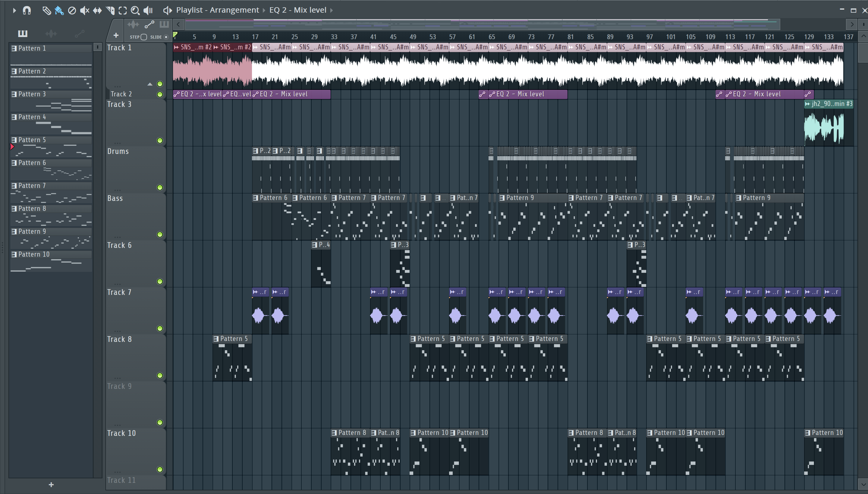Show automation clips in the picker panel
868x494 pixels.
[x=80, y=33]
